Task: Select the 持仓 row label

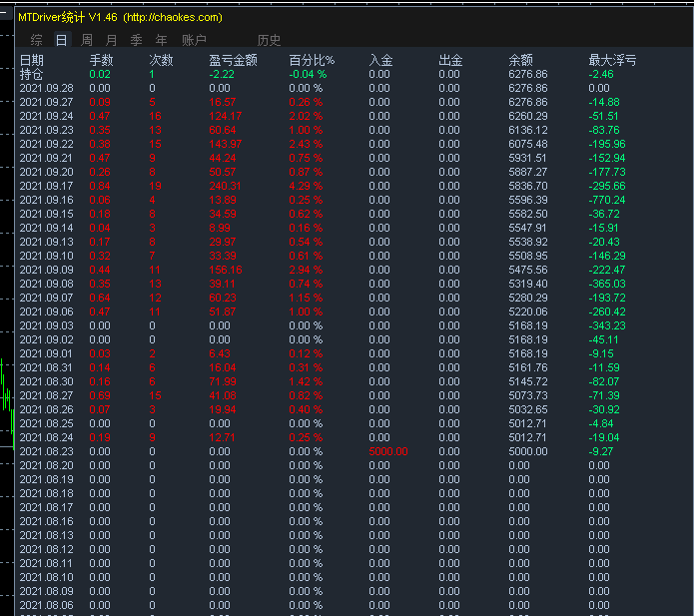Action: (x=31, y=74)
